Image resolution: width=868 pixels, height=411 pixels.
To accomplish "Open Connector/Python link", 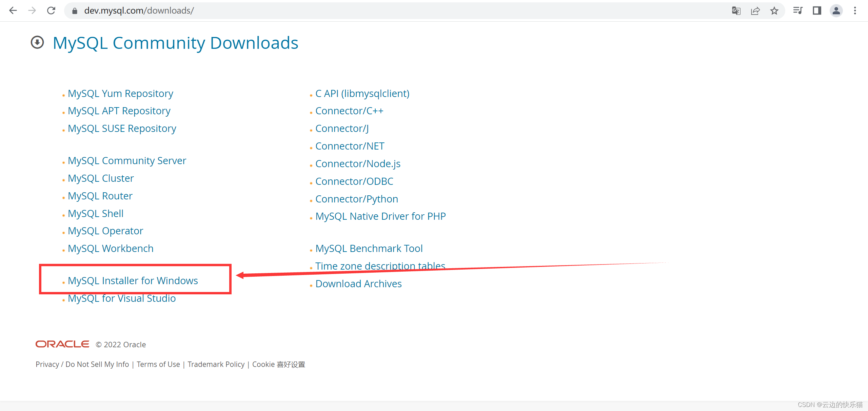I will tap(357, 199).
